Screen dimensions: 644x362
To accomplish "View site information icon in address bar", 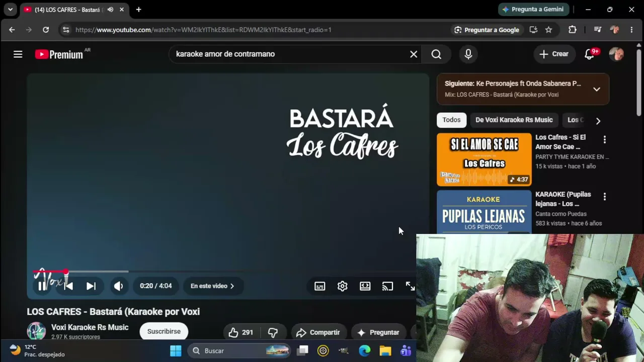I will (x=65, y=30).
